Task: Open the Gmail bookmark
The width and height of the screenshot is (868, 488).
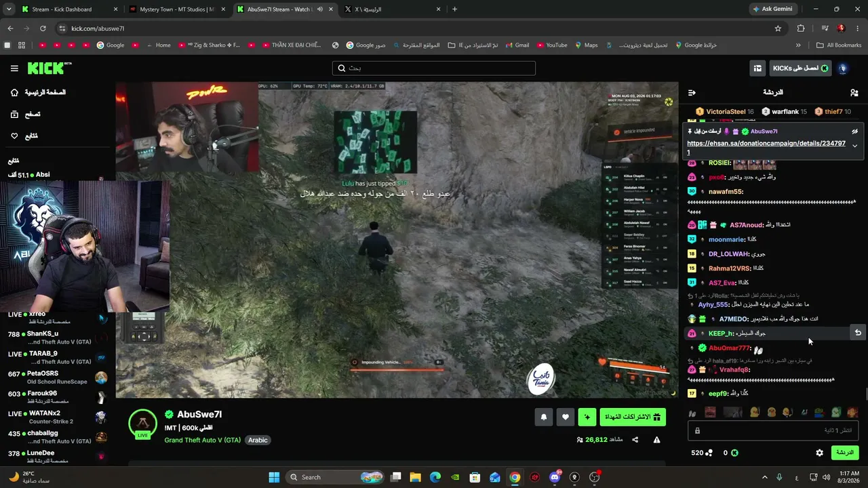Action: (x=517, y=45)
